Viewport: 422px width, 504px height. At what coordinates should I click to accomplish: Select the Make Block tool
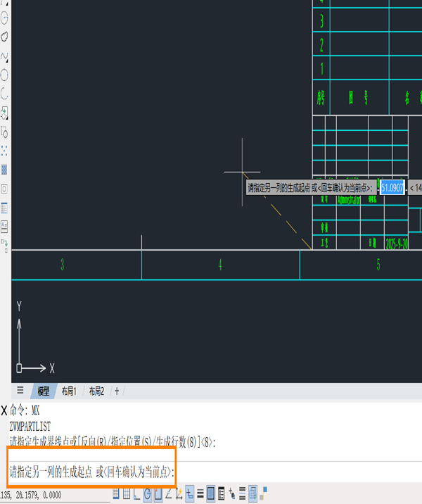click(x=4, y=132)
